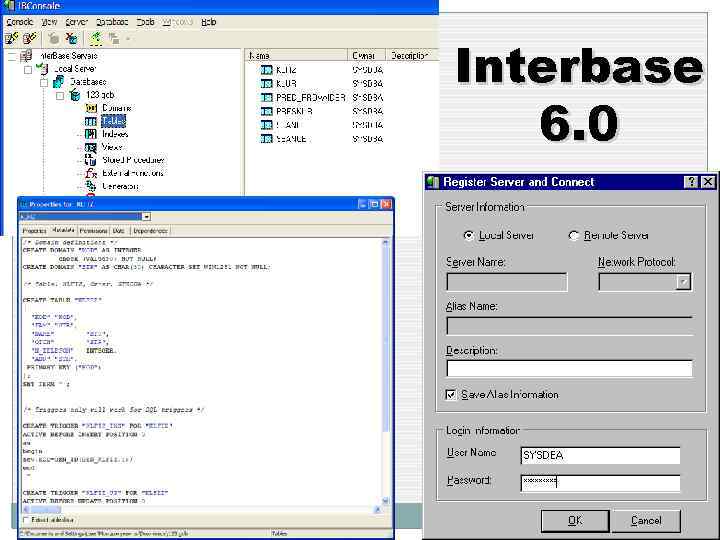Click the Databases node cube icon

58,82
